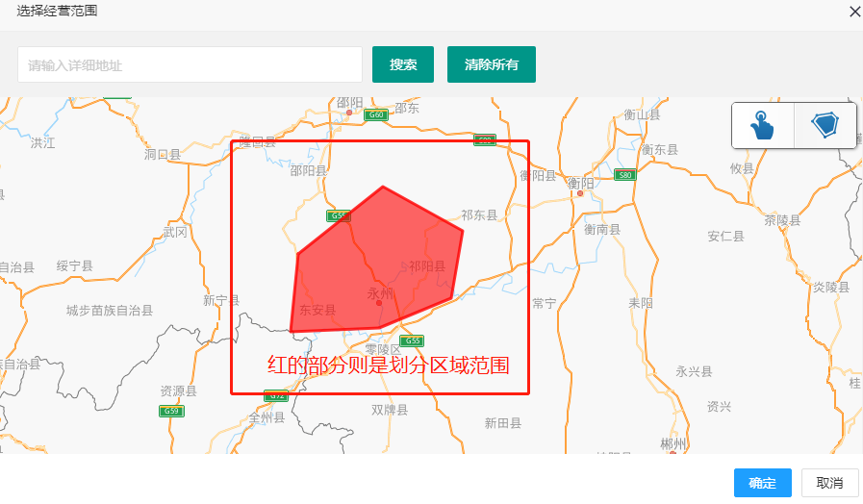Click the 安仁县 map label
Screen dimensions: 863x504
tap(726, 236)
